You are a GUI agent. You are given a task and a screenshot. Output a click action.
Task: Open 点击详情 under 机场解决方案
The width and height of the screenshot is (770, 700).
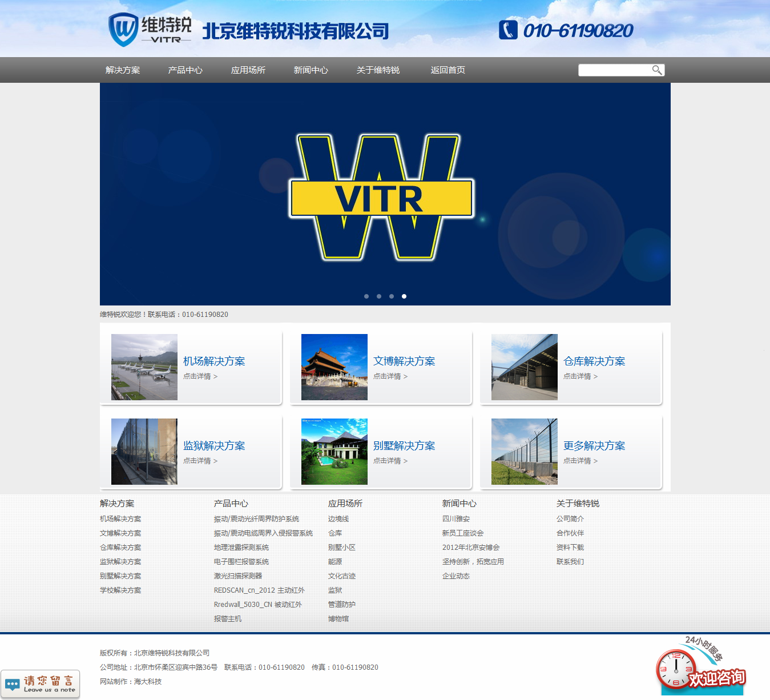[200, 376]
